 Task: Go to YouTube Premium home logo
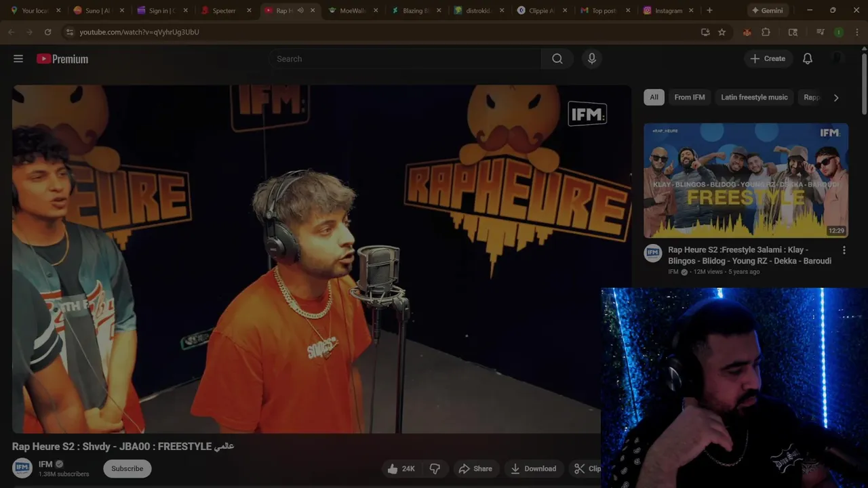pos(62,59)
